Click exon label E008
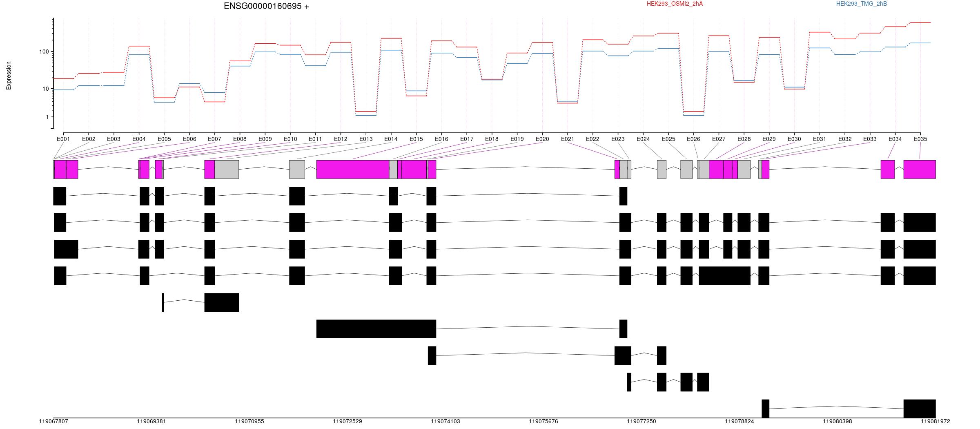This screenshot has width=980, height=429. click(240, 139)
